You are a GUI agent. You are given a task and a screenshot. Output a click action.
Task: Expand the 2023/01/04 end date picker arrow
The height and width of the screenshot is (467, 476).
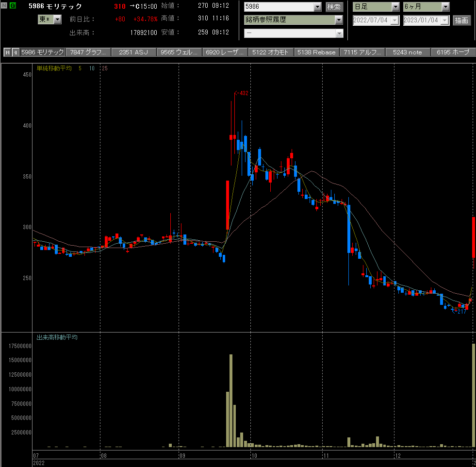(445, 20)
